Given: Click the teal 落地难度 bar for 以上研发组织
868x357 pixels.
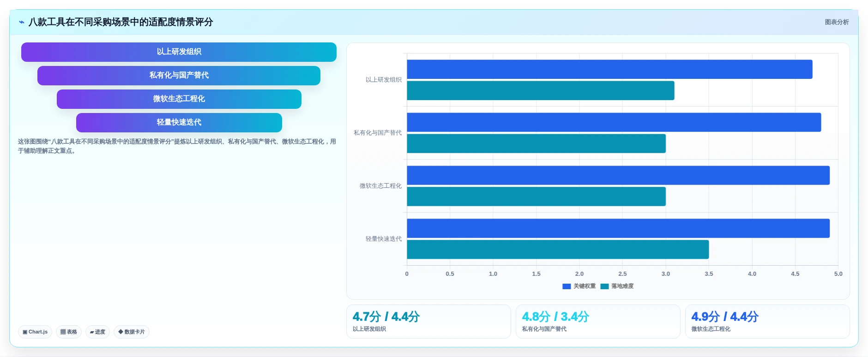Looking at the screenshot, I should pyautogui.click(x=541, y=90).
